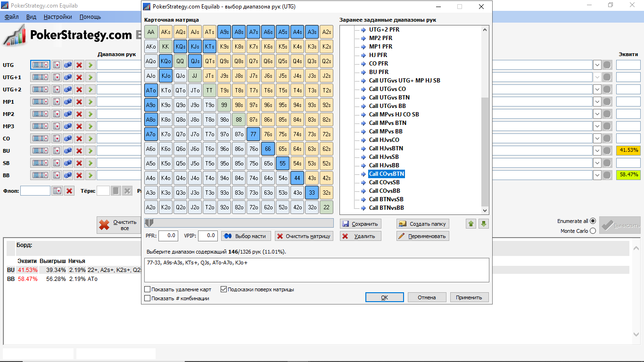Viewport: 644px width, 362px height.
Task: Open the UTG hand range dropdown arrow
Action: (x=597, y=65)
